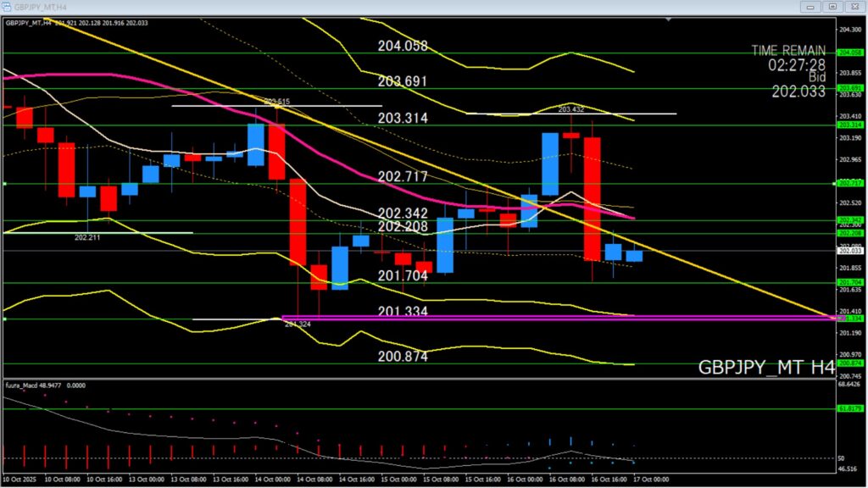Viewport: 868px width, 488px height.
Task: Click the 202.717 horizontal level label
Action: 403,176
